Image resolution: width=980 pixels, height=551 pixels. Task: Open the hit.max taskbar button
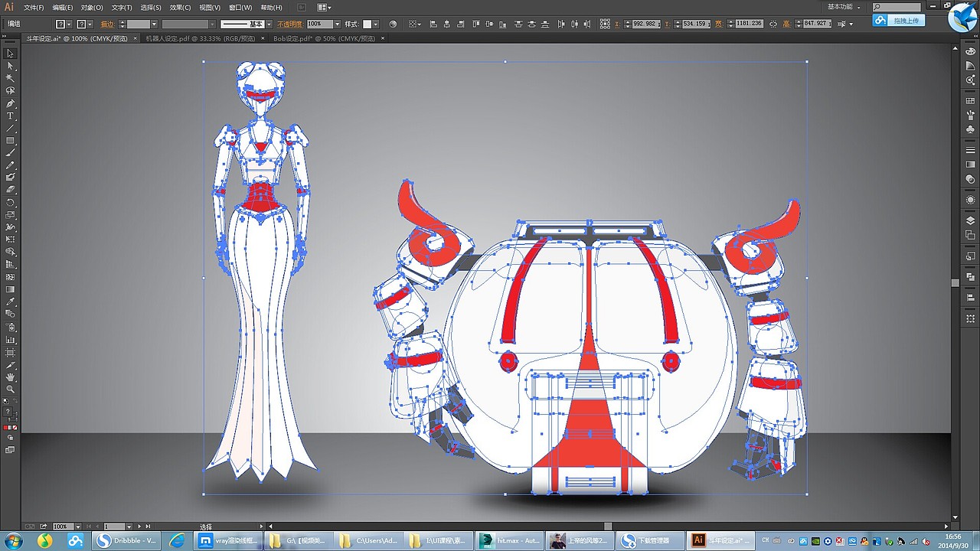click(508, 540)
